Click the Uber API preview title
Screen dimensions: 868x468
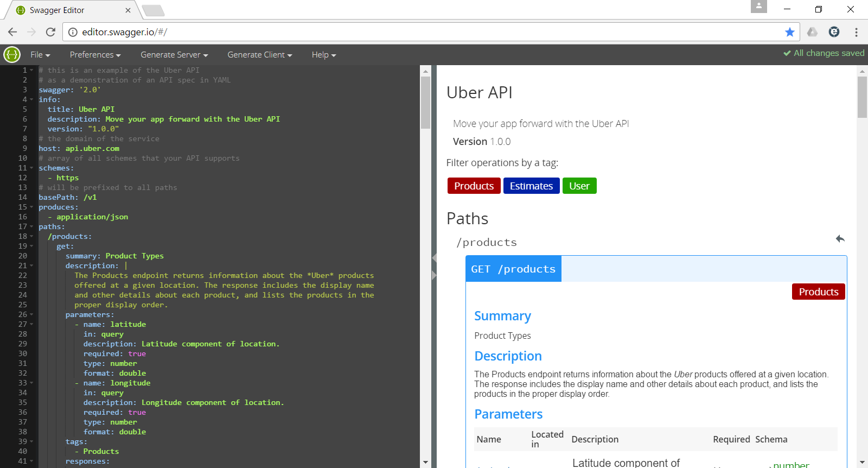pos(480,92)
